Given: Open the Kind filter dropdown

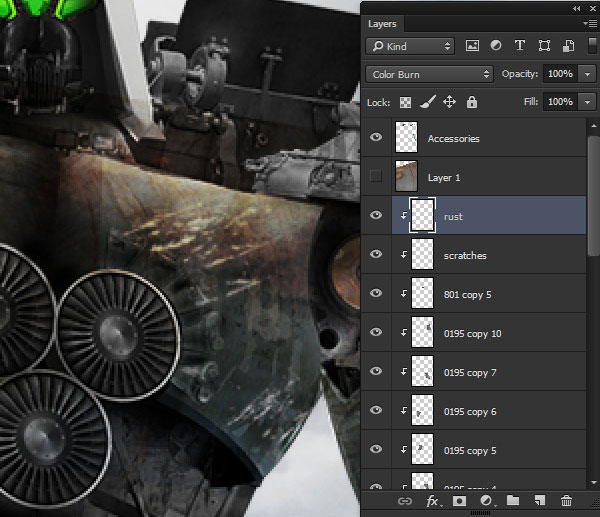Looking at the screenshot, I should [410, 46].
